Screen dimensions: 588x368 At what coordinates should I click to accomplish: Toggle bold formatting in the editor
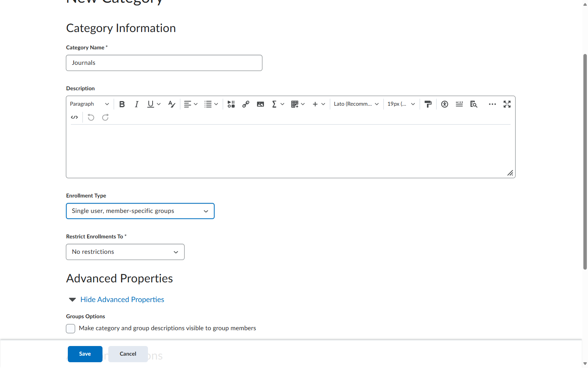[122, 104]
